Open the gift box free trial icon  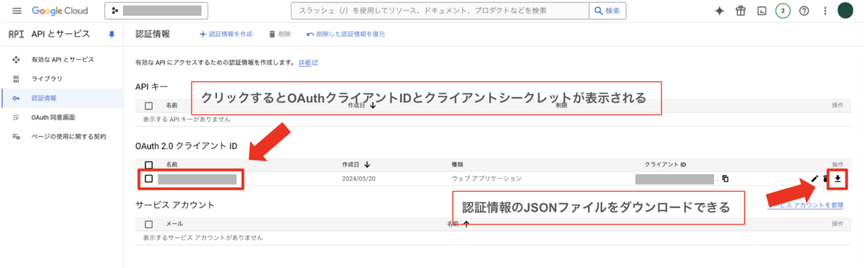(x=740, y=11)
